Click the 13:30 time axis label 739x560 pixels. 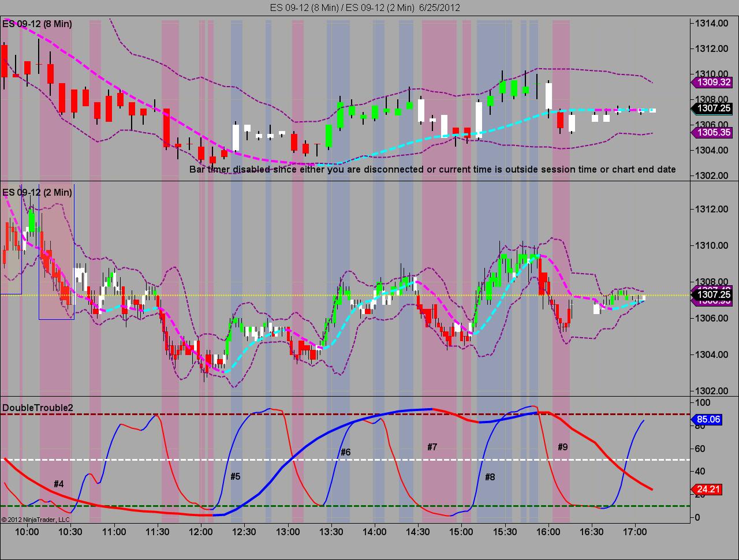point(331,532)
